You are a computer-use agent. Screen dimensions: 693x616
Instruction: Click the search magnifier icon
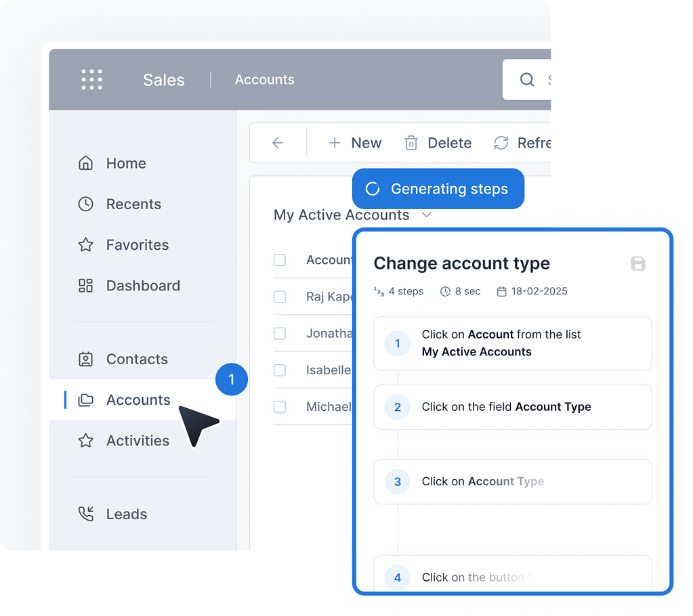point(527,79)
